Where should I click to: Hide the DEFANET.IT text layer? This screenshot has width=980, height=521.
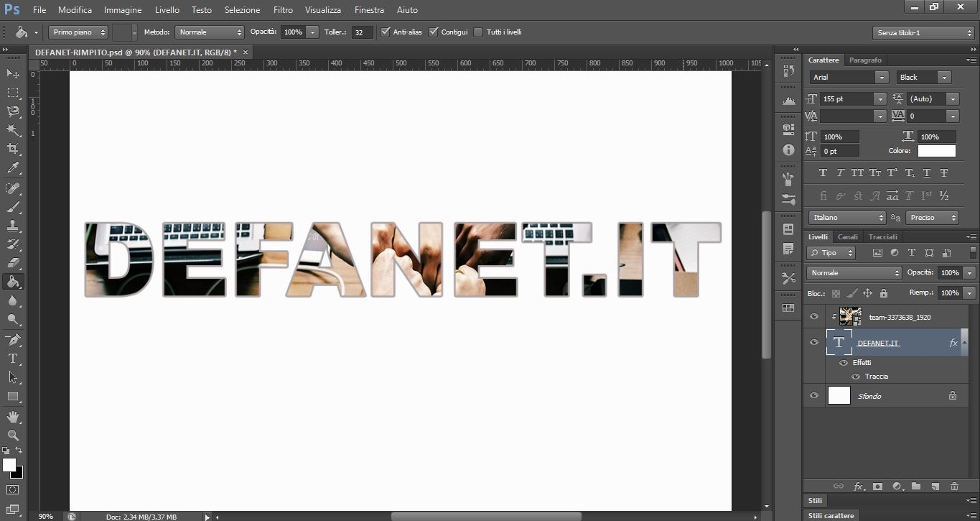point(814,343)
